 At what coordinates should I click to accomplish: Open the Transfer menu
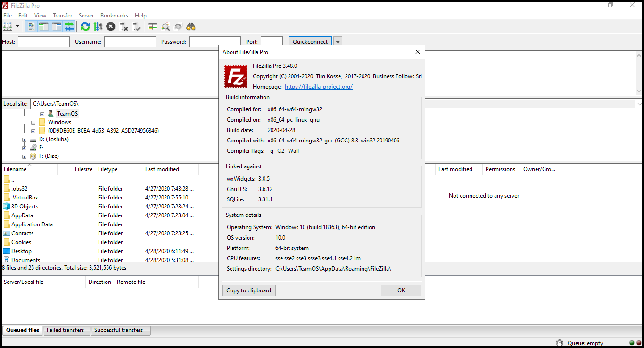(63, 16)
